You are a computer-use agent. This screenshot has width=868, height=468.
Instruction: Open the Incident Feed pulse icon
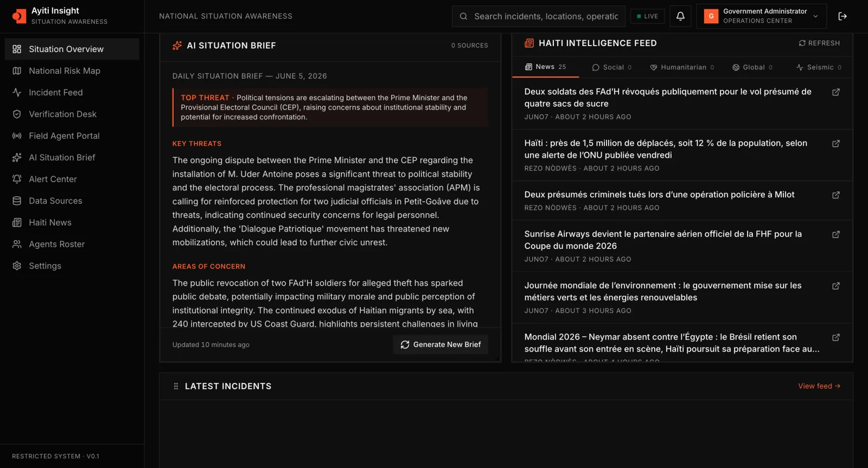(x=17, y=92)
